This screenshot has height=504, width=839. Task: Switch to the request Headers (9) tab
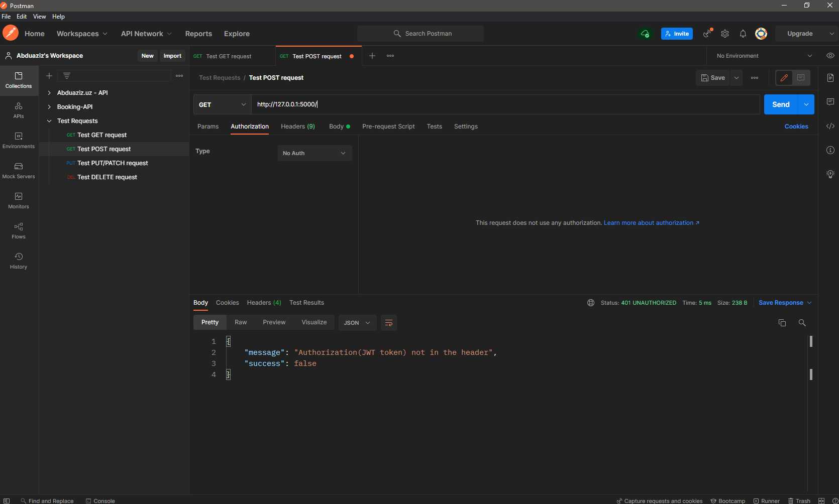(x=298, y=127)
